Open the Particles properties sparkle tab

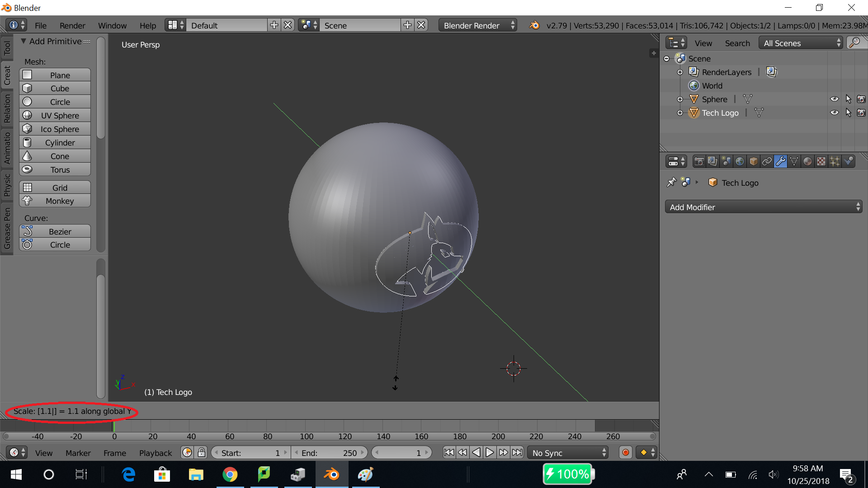tap(835, 161)
